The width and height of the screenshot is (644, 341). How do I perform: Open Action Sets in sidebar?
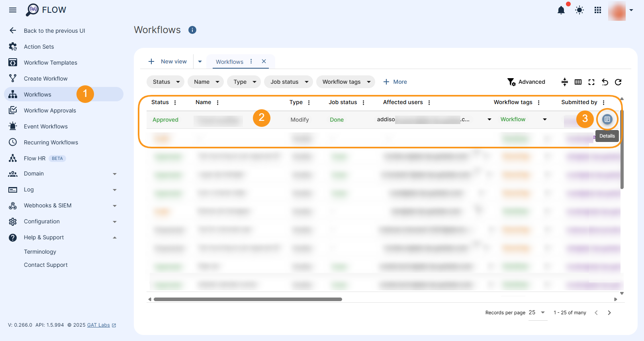coord(39,47)
